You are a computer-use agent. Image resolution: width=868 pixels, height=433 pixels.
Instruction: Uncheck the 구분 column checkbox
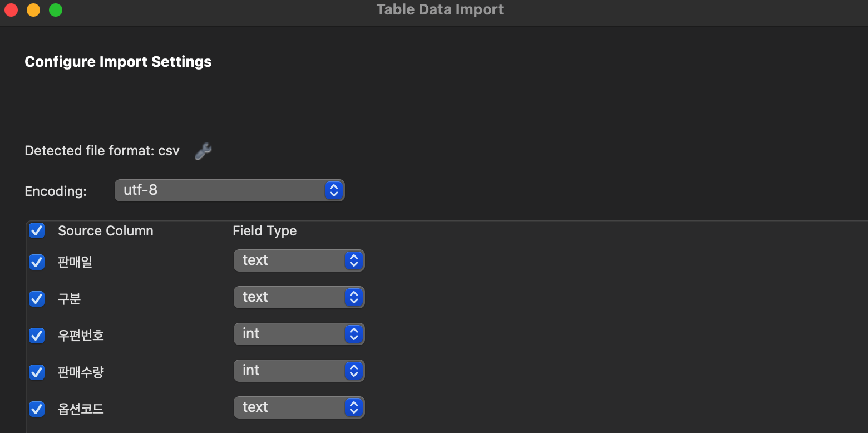click(37, 299)
